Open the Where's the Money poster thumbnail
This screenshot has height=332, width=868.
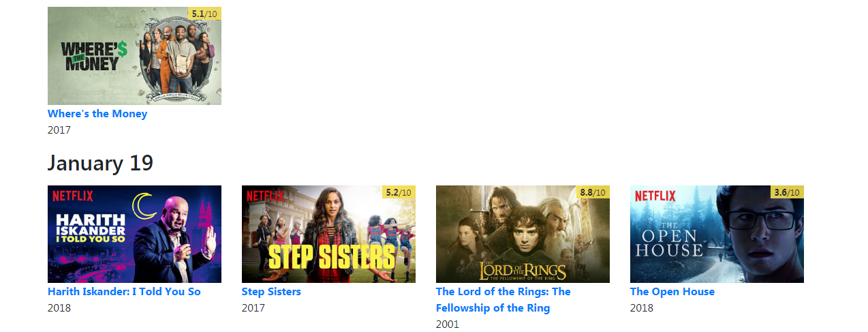[x=134, y=56]
